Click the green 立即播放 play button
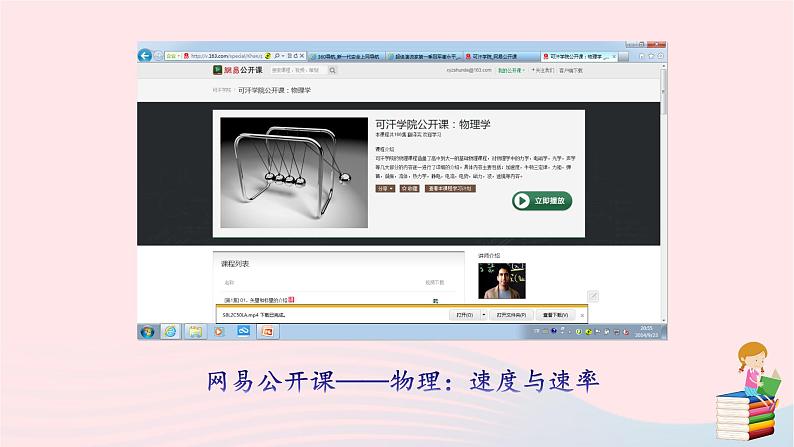This screenshot has height=447, width=794. click(542, 200)
